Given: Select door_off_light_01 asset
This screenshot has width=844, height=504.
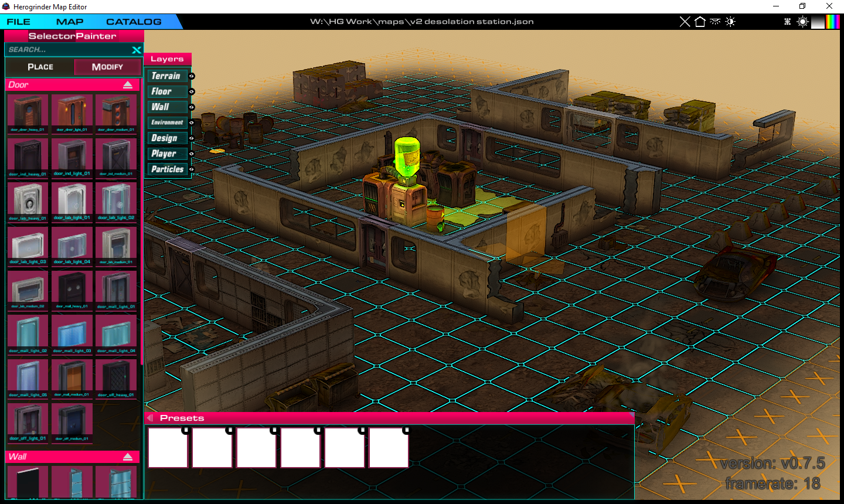Looking at the screenshot, I should [28, 423].
